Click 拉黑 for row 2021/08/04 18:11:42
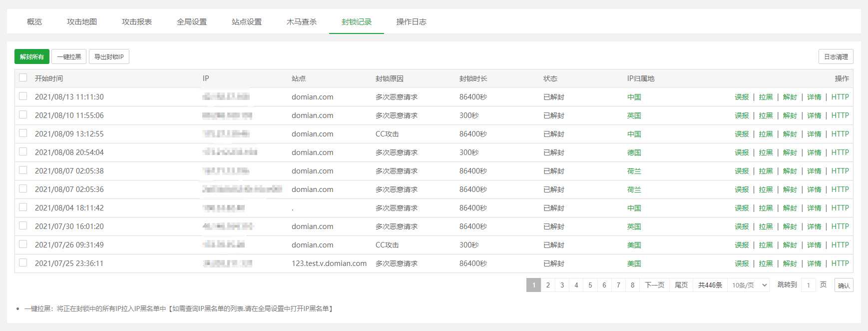Viewport: 868px width, 331px height. coord(766,208)
